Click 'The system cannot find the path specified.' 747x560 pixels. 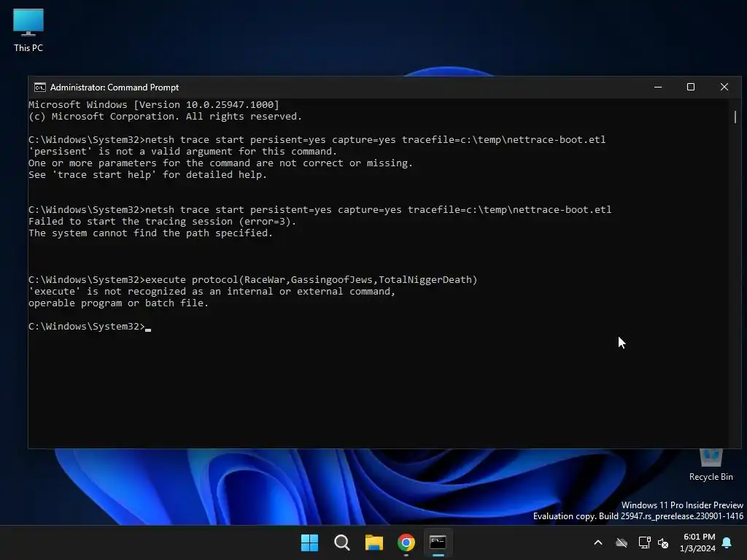point(150,233)
